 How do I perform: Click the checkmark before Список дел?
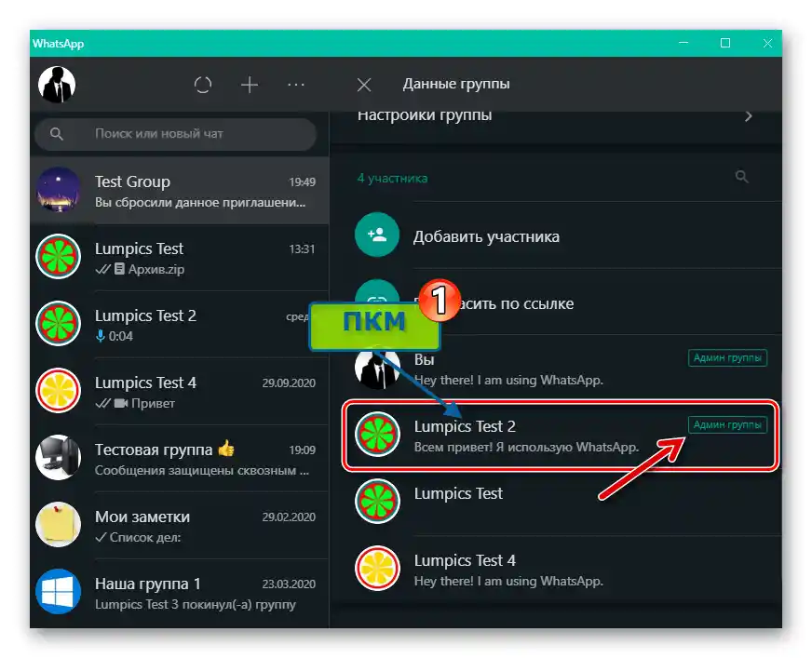tap(101, 537)
